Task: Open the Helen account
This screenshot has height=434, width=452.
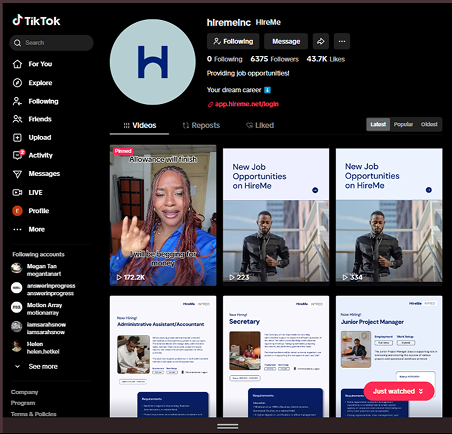Action: [x=35, y=347]
